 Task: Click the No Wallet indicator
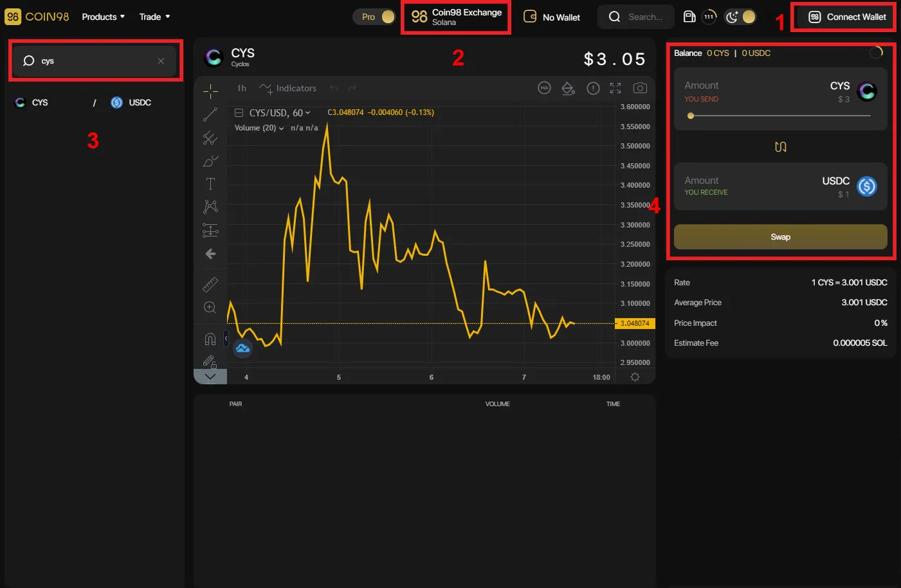click(x=552, y=17)
